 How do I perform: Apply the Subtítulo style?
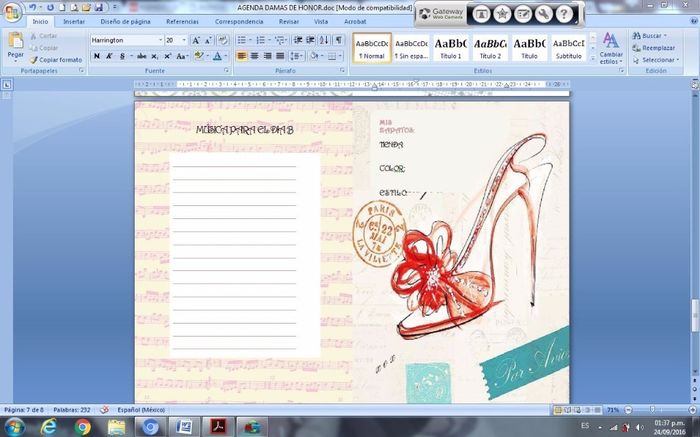click(569, 47)
